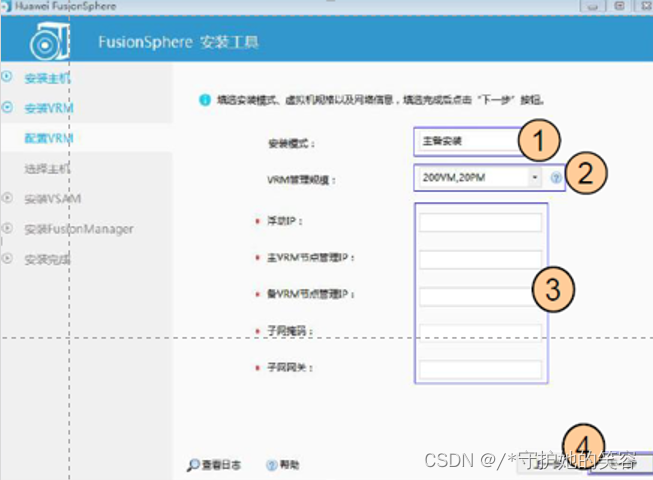Click the arrow of the 200VM,20PM combo box

[x=535, y=178]
